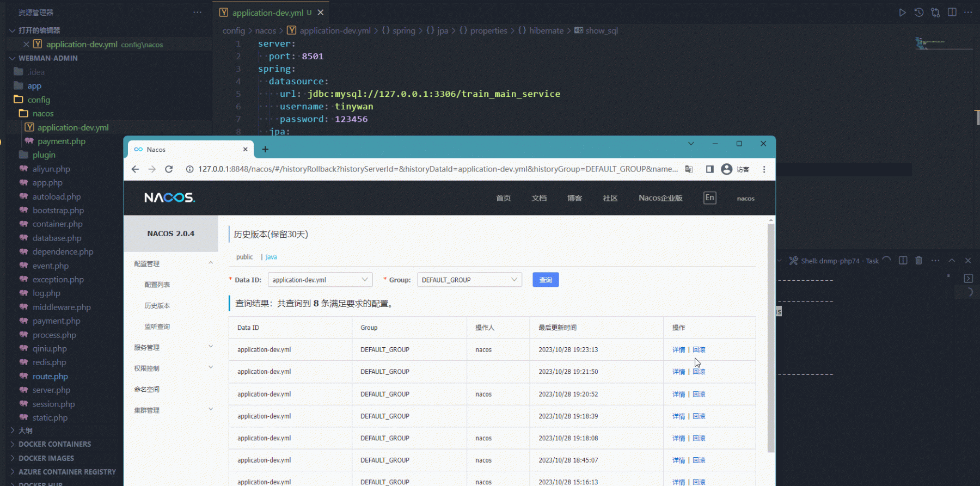Click 回滚 for the 19:23:13 entry
This screenshot has width=980, height=486.
tap(699, 350)
